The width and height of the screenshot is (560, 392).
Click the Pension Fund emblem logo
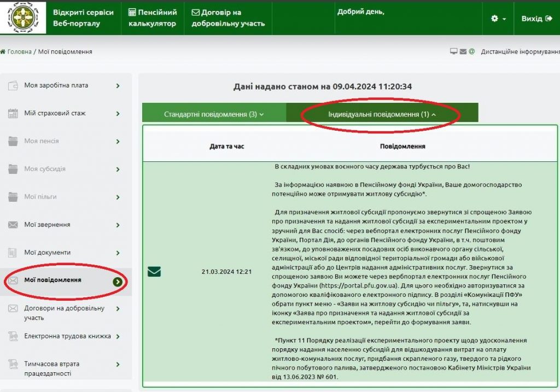pyautogui.click(x=22, y=17)
